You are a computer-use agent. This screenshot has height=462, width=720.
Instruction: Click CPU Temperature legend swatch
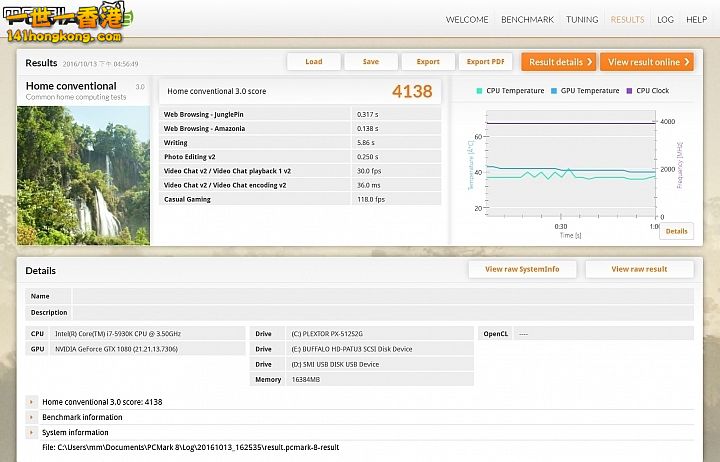click(x=479, y=91)
